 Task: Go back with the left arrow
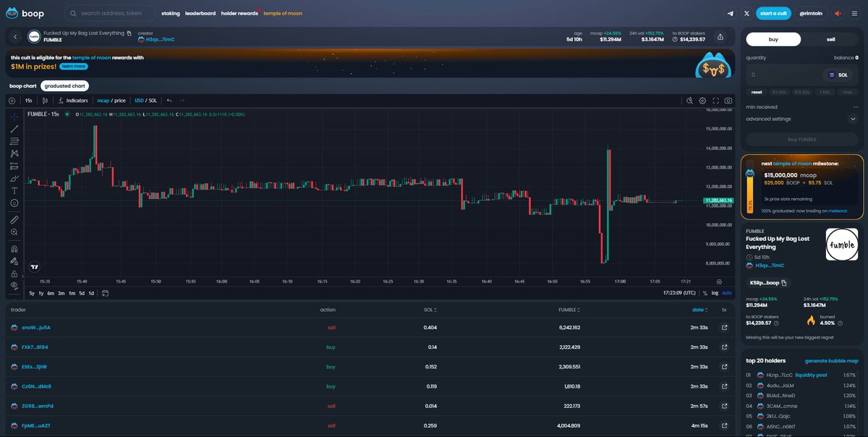15,36
